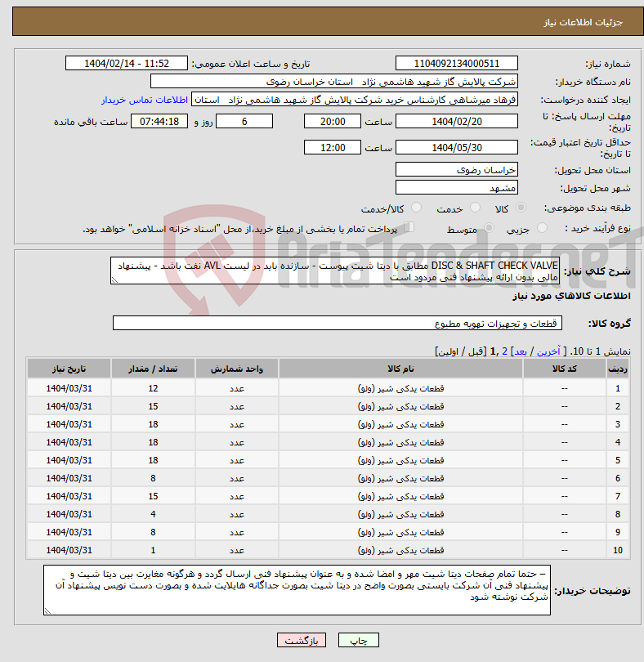The height and width of the screenshot is (662, 644).
Task: Click the request number field 1104092134000511
Action: click(x=457, y=63)
